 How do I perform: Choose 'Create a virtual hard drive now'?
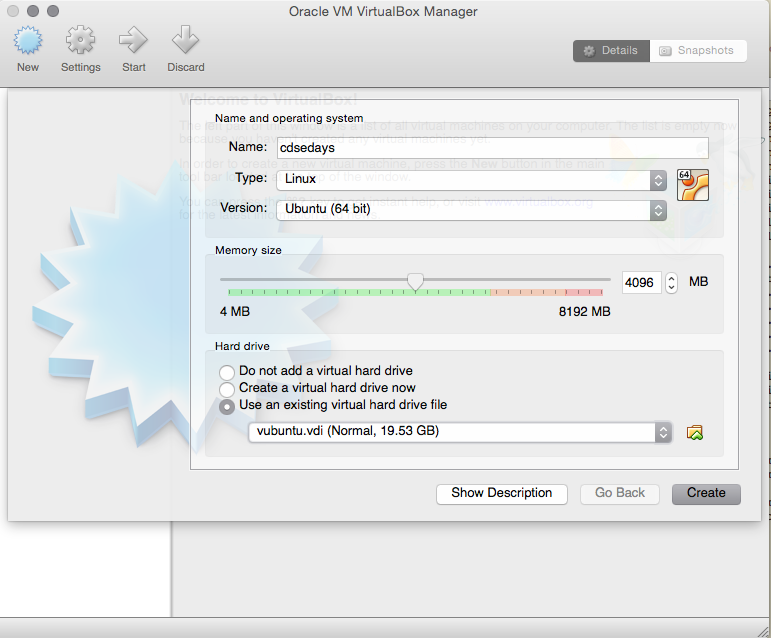[x=227, y=388]
